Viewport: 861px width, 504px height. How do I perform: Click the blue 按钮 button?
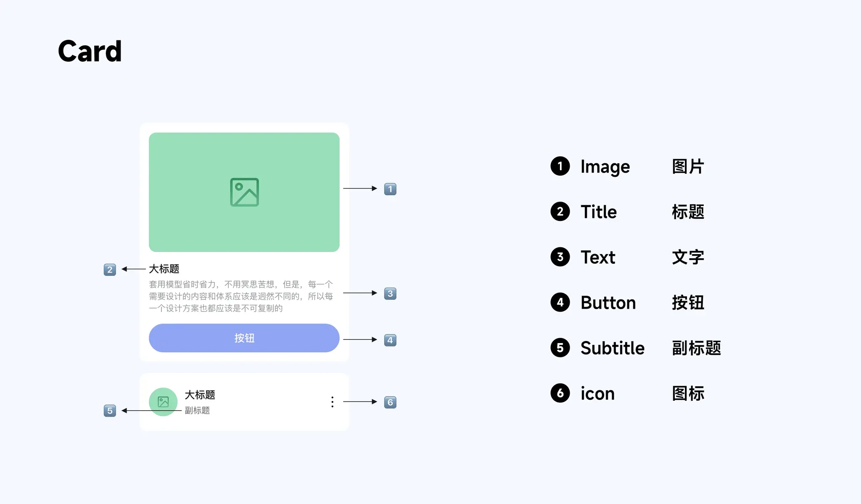coord(244,338)
